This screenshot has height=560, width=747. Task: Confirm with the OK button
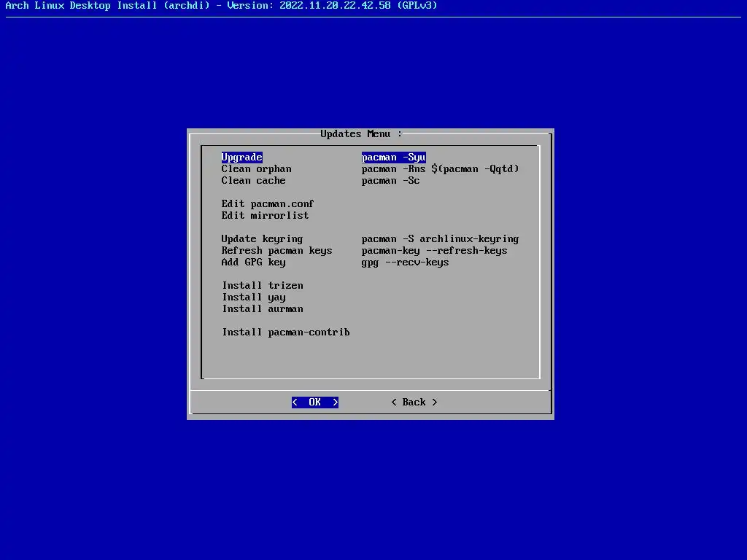click(x=315, y=402)
